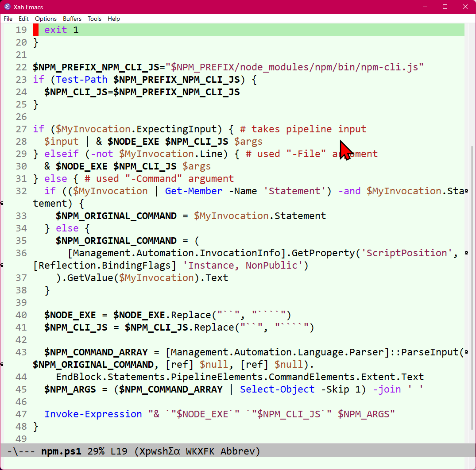Click the line-wrap fringe arrow on line 32

click(x=467, y=191)
